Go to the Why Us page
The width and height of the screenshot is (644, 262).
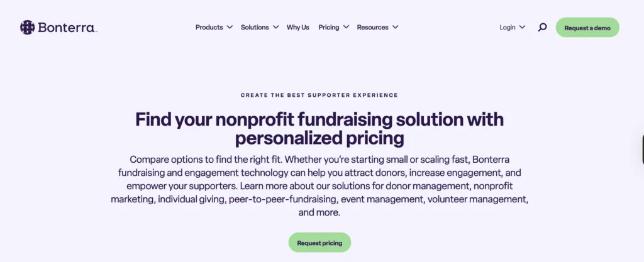(297, 27)
